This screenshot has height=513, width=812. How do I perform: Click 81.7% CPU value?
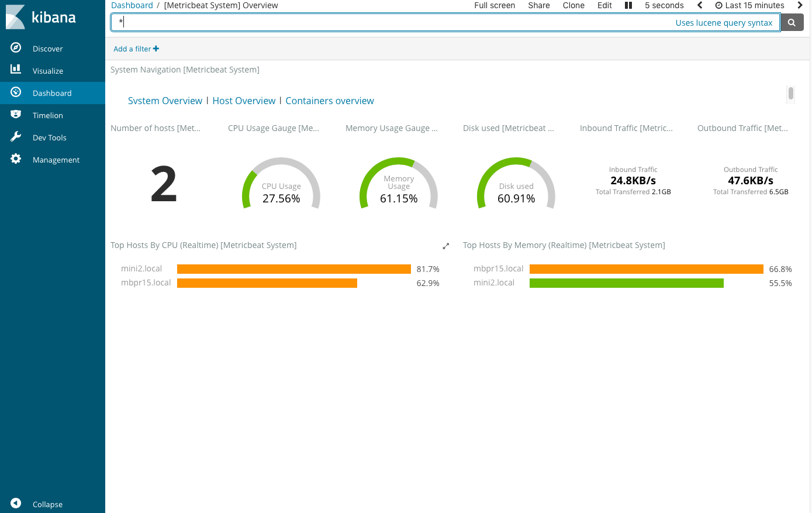(x=428, y=269)
